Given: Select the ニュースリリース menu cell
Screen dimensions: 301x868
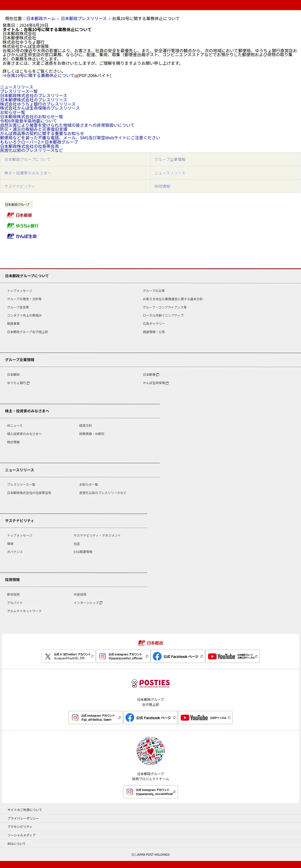Looking at the screenshot, I should (225, 173).
